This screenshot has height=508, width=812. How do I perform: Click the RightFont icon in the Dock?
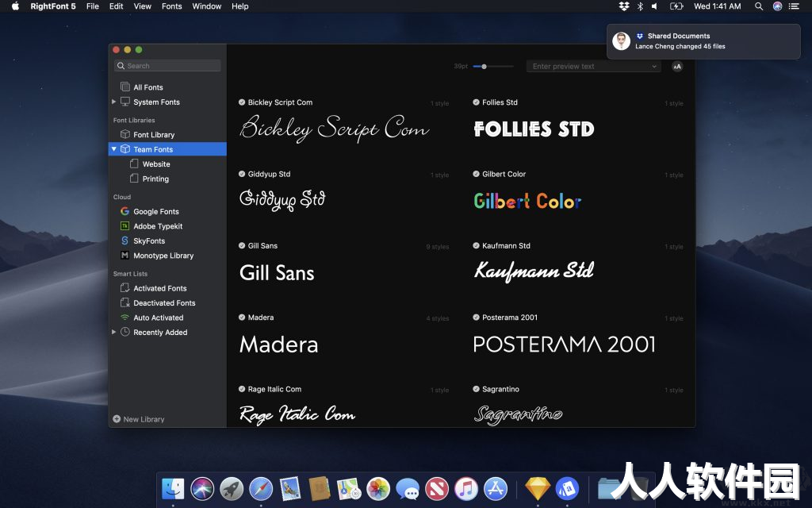coord(567,488)
